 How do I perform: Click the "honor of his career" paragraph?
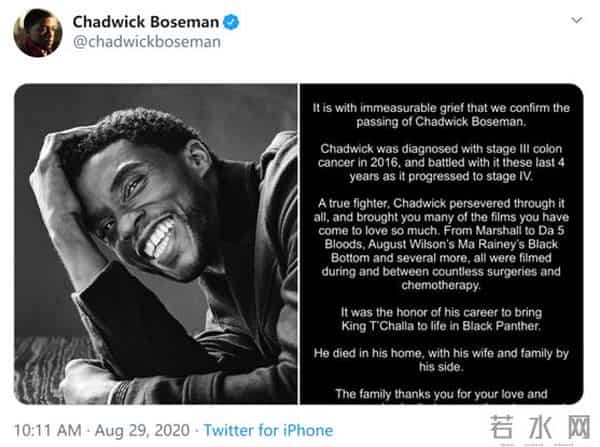click(x=441, y=319)
